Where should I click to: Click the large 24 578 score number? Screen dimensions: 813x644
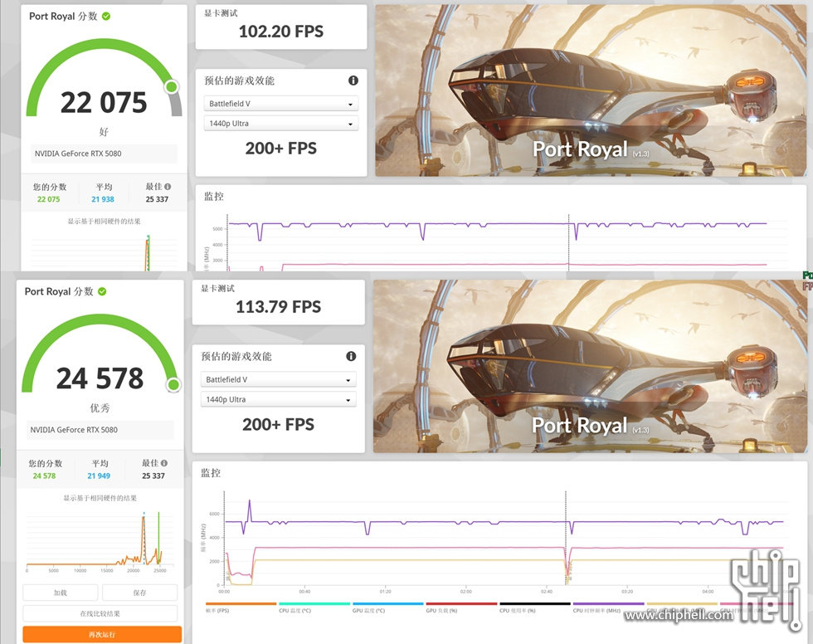100,378
